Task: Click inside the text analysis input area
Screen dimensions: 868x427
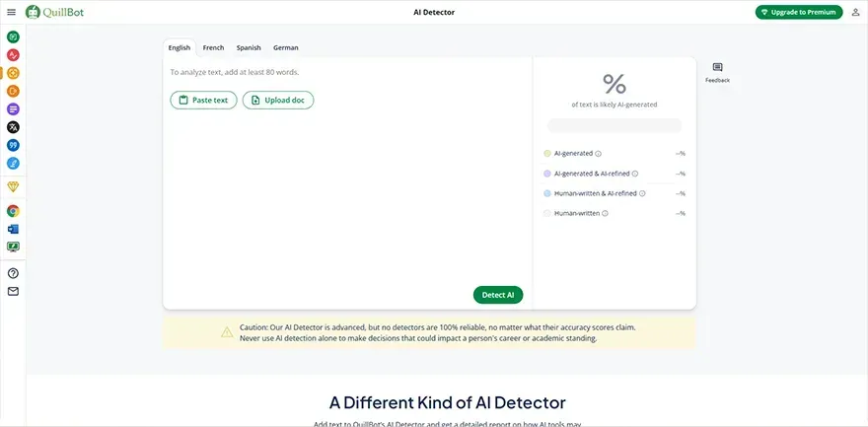Action: click(x=345, y=197)
